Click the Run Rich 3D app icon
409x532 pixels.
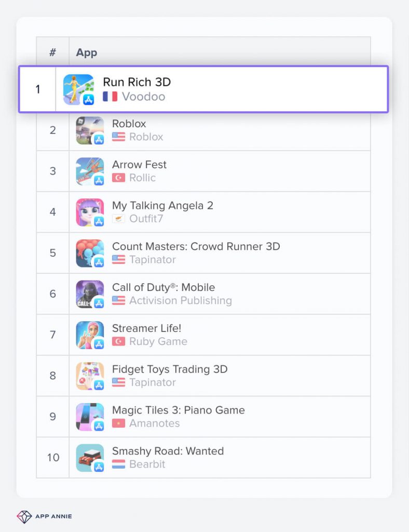[78, 89]
